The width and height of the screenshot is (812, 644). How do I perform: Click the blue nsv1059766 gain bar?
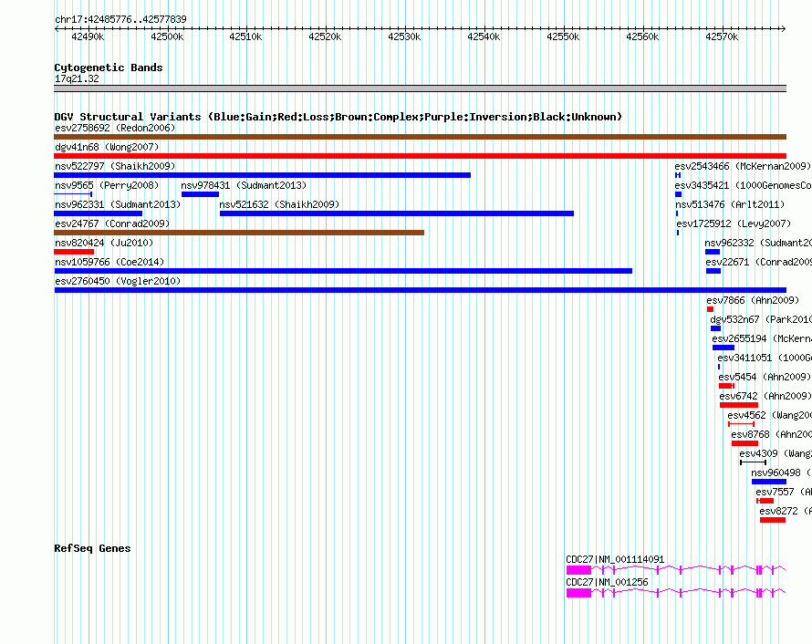point(343,271)
